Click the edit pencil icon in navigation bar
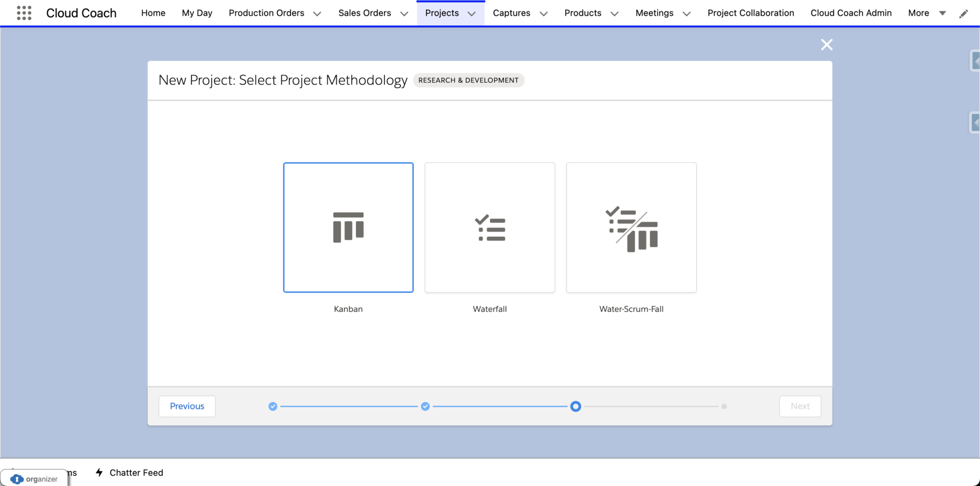The width and height of the screenshot is (980, 486). point(965,13)
